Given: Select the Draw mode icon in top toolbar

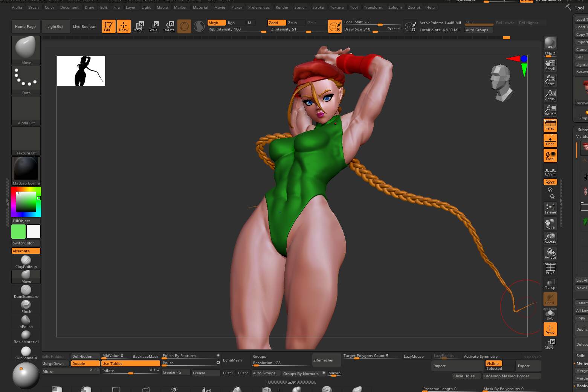Looking at the screenshot, I should click(124, 26).
